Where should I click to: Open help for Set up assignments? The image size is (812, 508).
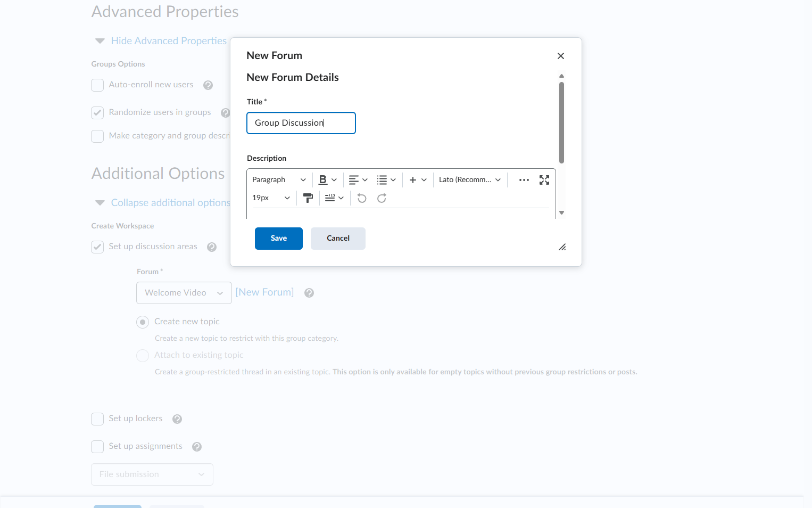(x=197, y=447)
